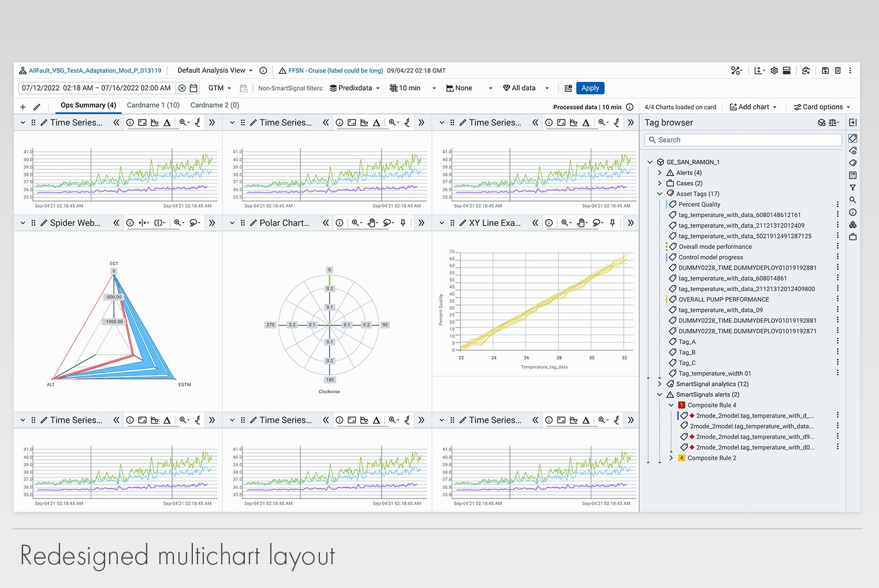Open the Default Analysis View dropdown
879x588 pixels.
215,70
